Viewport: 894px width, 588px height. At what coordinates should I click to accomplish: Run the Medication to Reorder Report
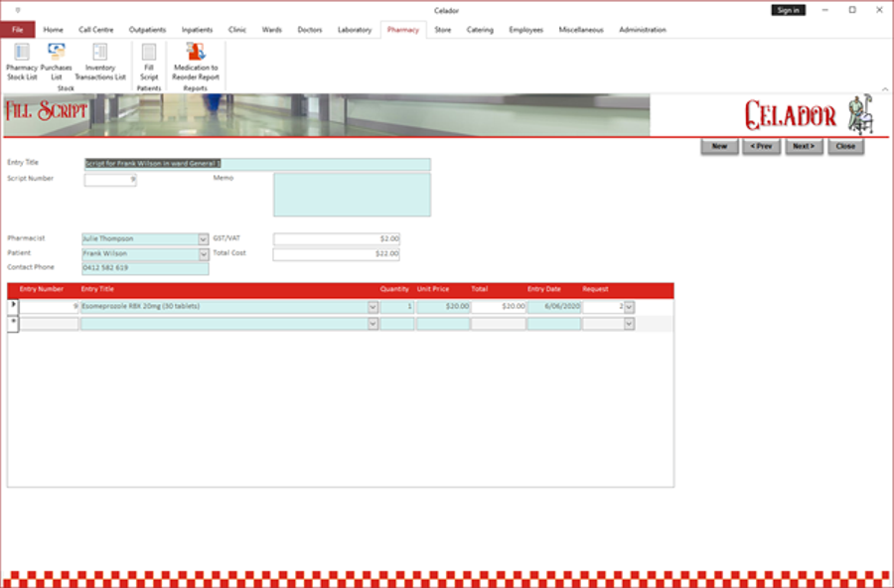[196, 62]
